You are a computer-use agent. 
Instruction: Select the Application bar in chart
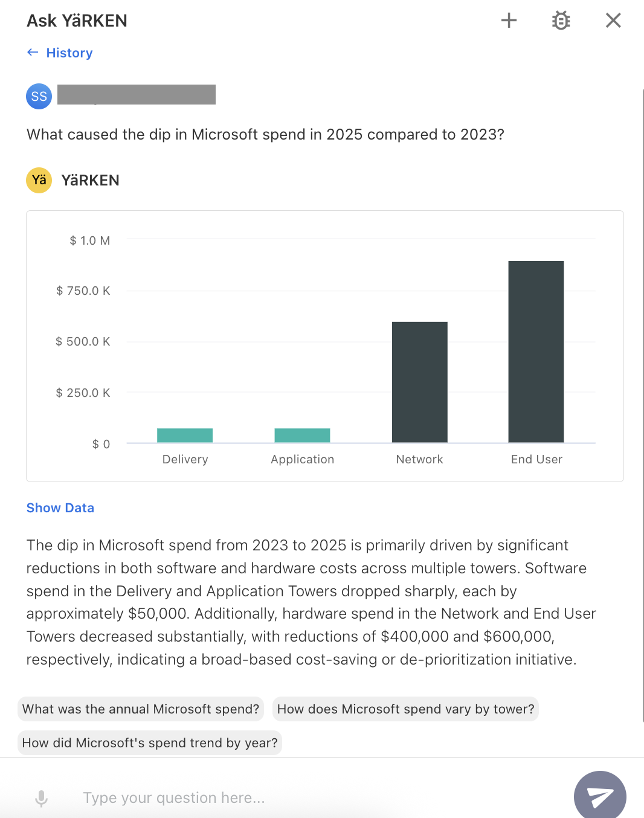pyautogui.click(x=302, y=435)
